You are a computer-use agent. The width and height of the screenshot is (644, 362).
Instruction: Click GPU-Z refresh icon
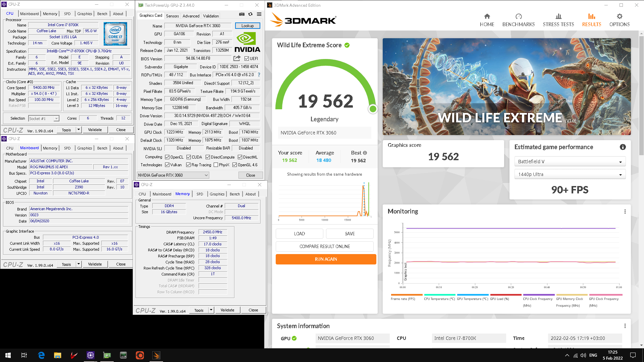(x=250, y=14)
